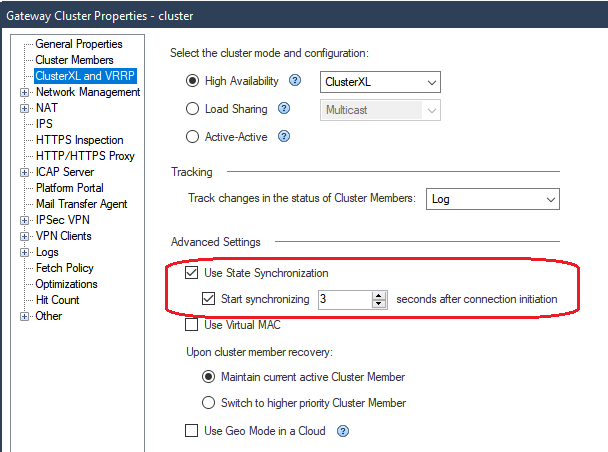Viewport: 608px width, 452px height.
Task: Click the synchronization seconds input field
Action: 343,299
